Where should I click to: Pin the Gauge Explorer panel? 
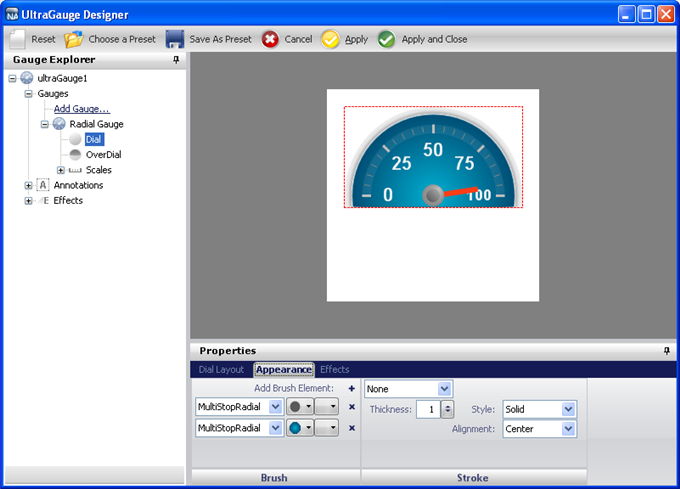[176, 60]
